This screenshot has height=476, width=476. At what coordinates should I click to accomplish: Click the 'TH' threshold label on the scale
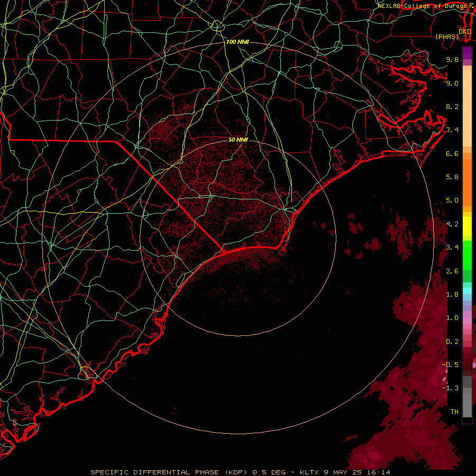[454, 412]
